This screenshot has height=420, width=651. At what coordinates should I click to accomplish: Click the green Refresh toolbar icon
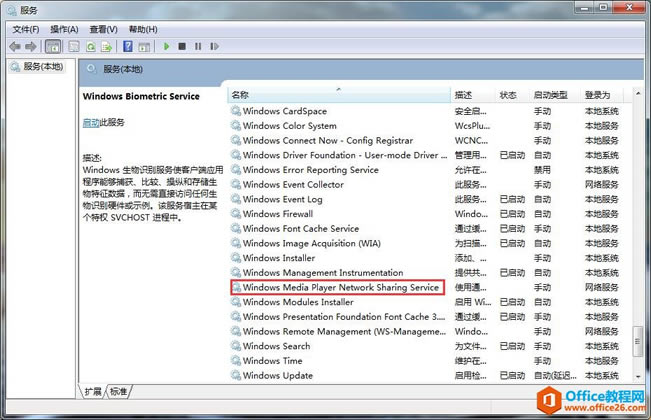pyautogui.click(x=91, y=46)
